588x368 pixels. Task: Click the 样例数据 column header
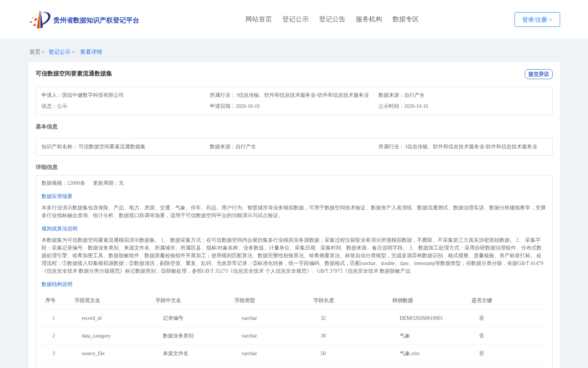(403, 300)
